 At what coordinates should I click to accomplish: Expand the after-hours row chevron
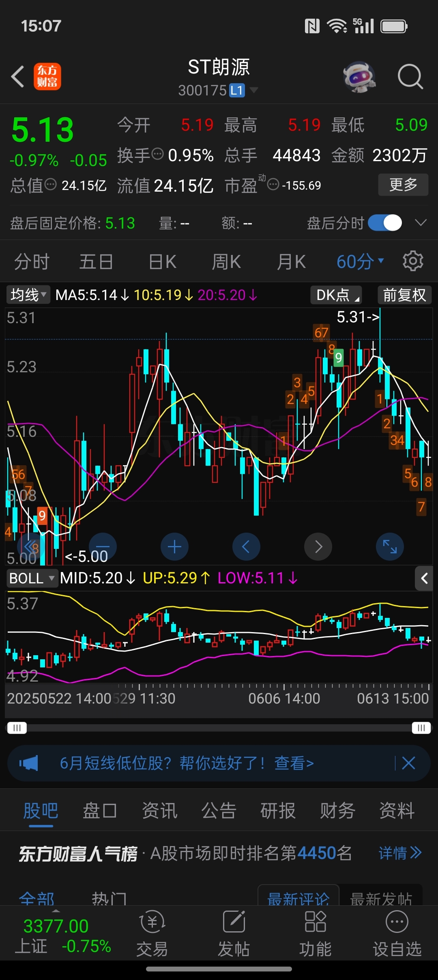(421, 222)
